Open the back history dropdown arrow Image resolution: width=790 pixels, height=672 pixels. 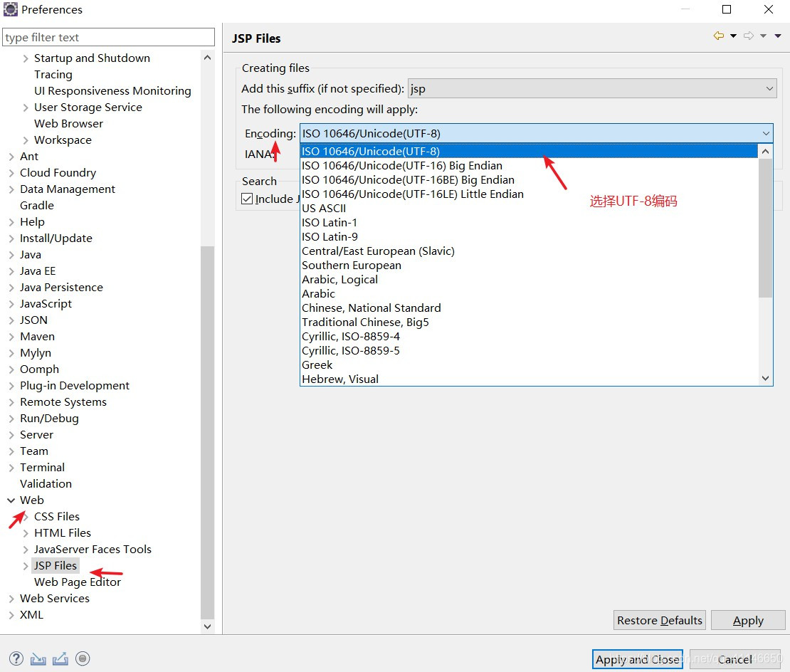pyautogui.click(x=734, y=36)
